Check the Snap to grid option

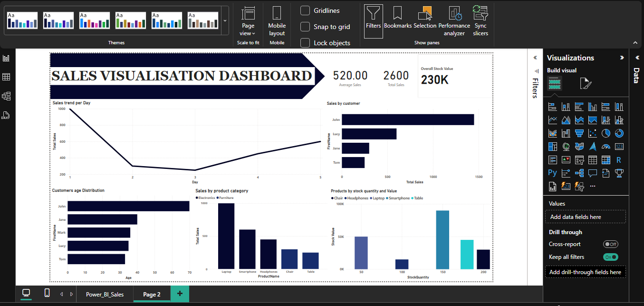[305, 27]
